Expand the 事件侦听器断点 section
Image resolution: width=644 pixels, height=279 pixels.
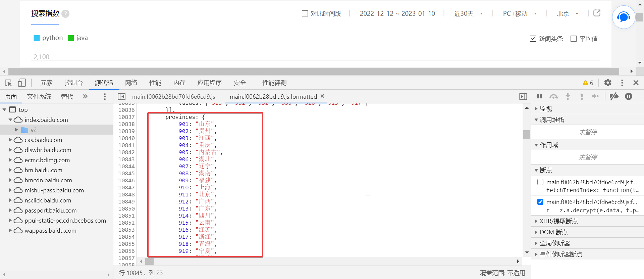pos(536,254)
